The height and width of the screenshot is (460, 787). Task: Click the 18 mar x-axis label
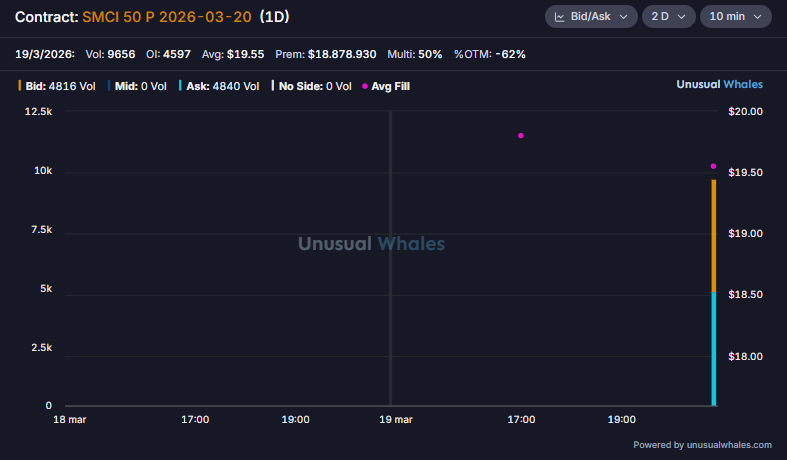70,420
